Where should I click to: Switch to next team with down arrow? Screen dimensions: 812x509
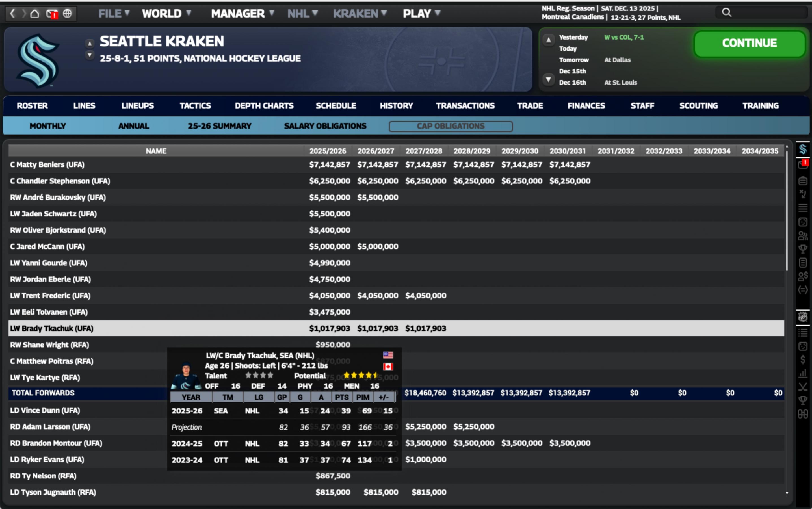[90, 55]
